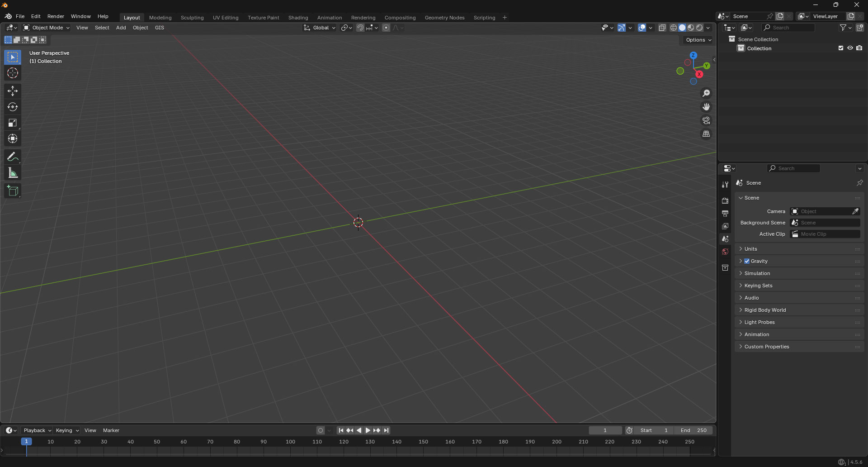Screen dimensions: 868x467
Task: Select the Scale tool
Action: (13, 123)
